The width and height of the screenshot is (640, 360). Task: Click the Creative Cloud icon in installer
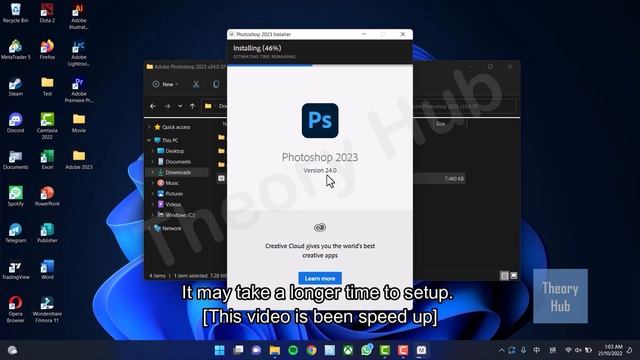(320, 227)
